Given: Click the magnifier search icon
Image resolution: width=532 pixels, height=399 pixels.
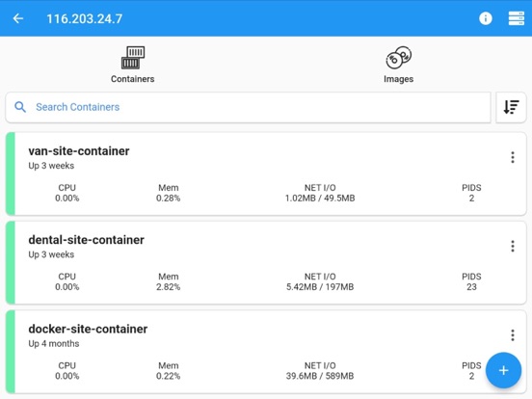Looking at the screenshot, I should (x=20, y=107).
